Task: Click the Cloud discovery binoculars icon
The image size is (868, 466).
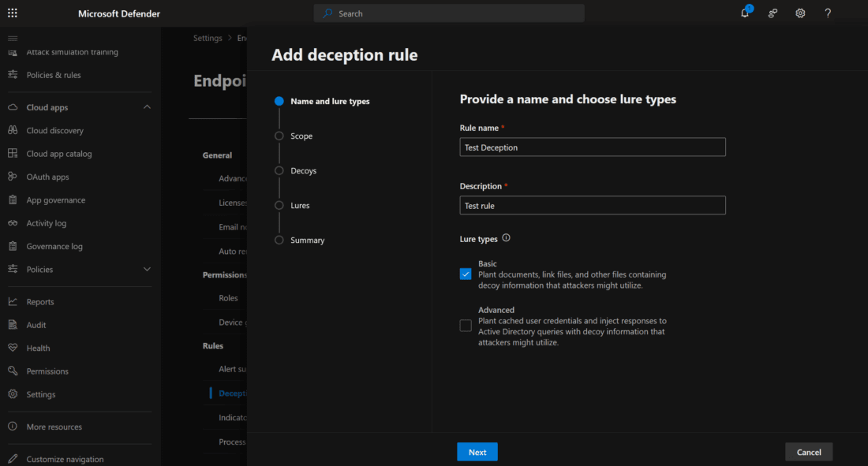Action: point(13,131)
